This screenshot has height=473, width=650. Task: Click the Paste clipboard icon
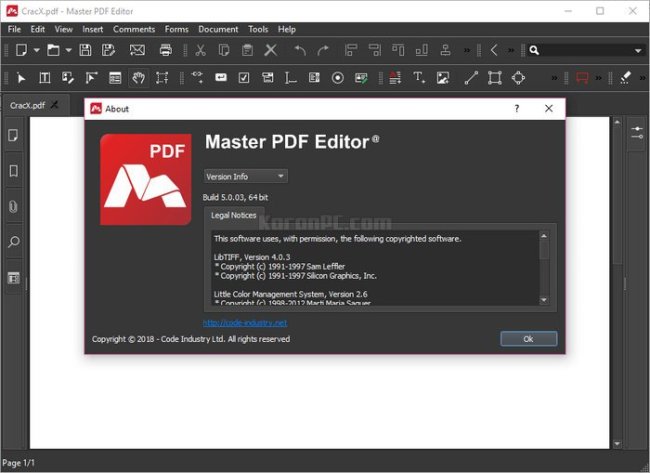point(247,50)
